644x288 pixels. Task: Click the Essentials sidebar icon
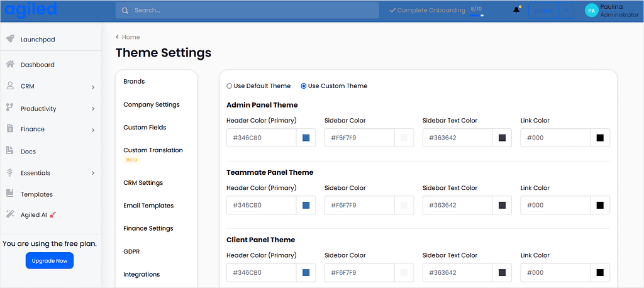pos(10,172)
